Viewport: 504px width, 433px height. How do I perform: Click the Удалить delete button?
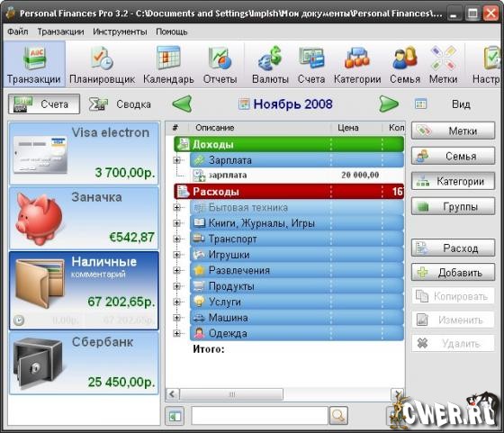pos(453,344)
